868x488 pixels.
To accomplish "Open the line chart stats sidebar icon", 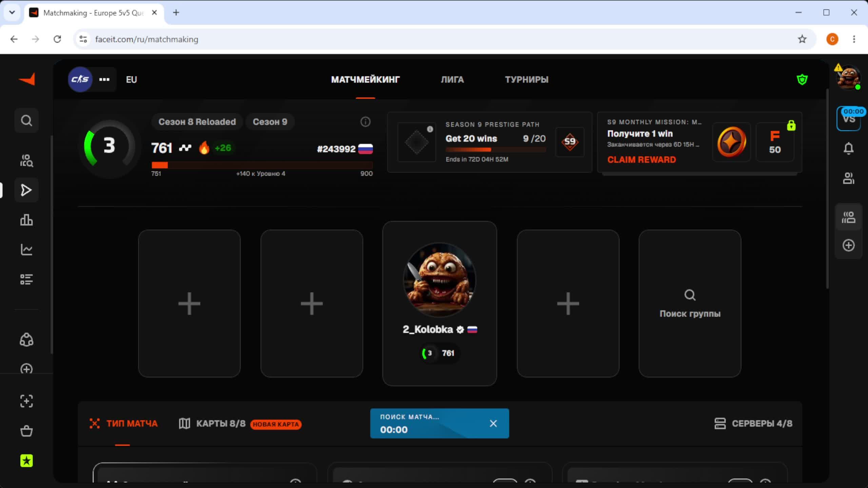I will click(x=26, y=250).
